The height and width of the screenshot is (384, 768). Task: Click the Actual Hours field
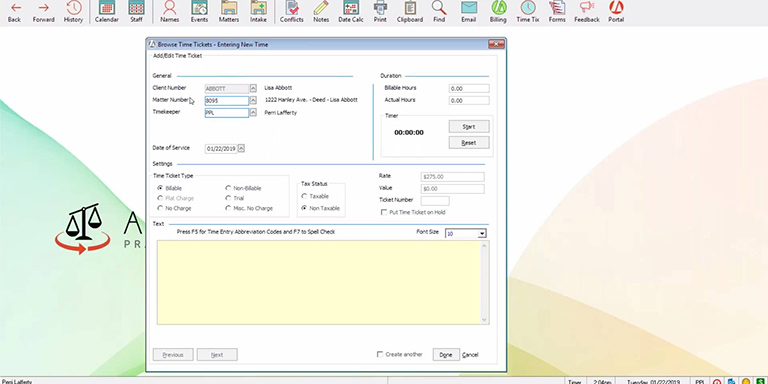tap(469, 101)
